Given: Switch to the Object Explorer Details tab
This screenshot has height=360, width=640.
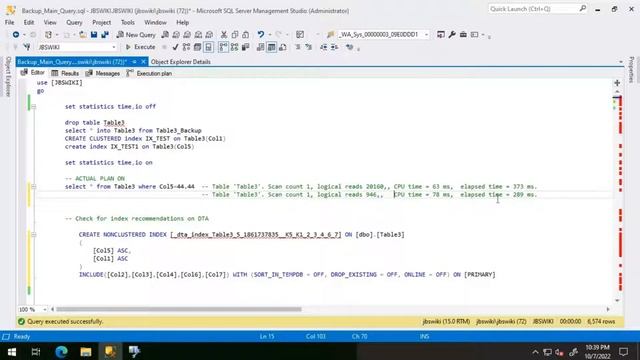Looking at the screenshot, I should [x=180, y=62].
